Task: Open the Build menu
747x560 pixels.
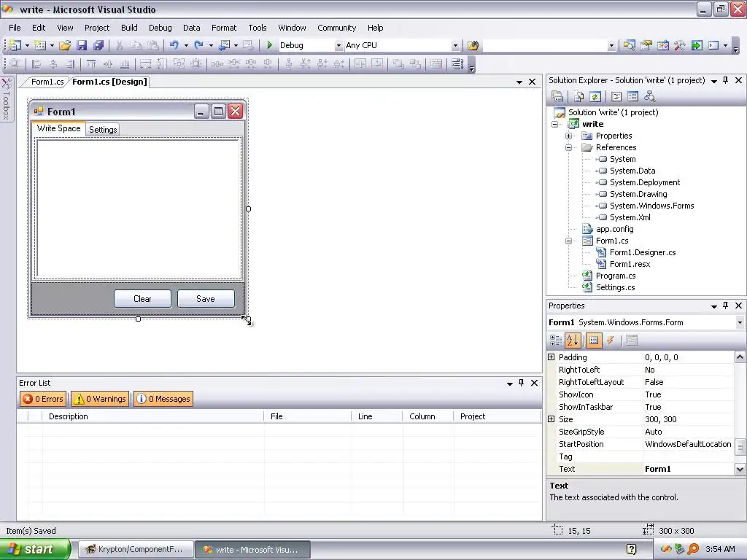Action: (129, 28)
